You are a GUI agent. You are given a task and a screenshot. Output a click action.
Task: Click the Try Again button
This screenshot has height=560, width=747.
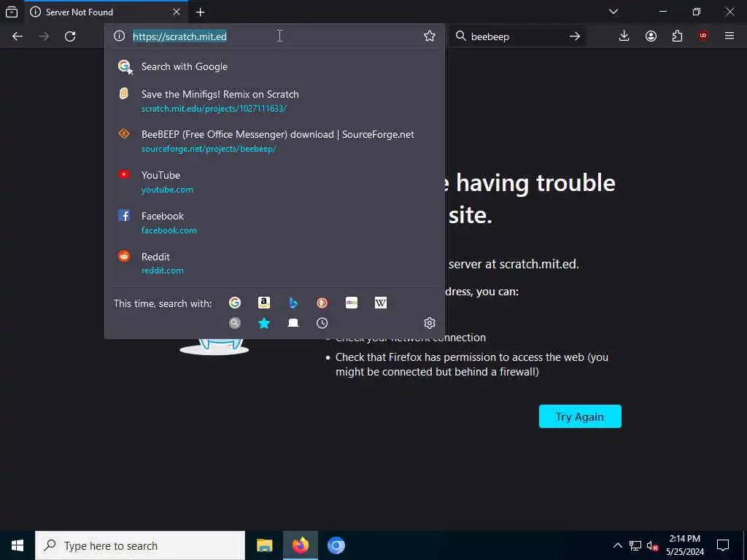[x=580, y=416]
